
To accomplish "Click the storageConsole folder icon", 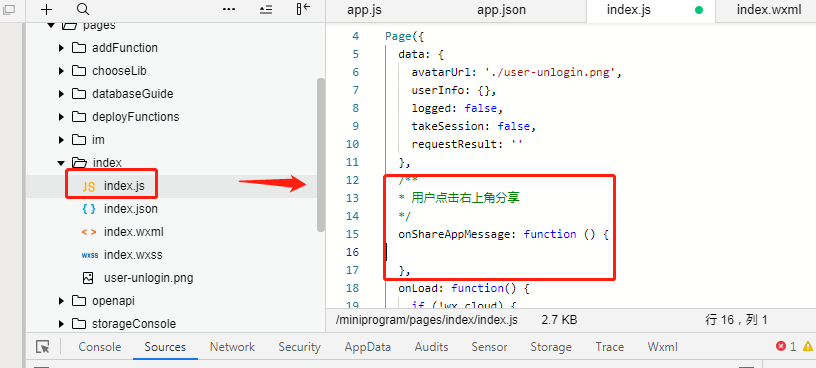I will click(x=79, y=324).
